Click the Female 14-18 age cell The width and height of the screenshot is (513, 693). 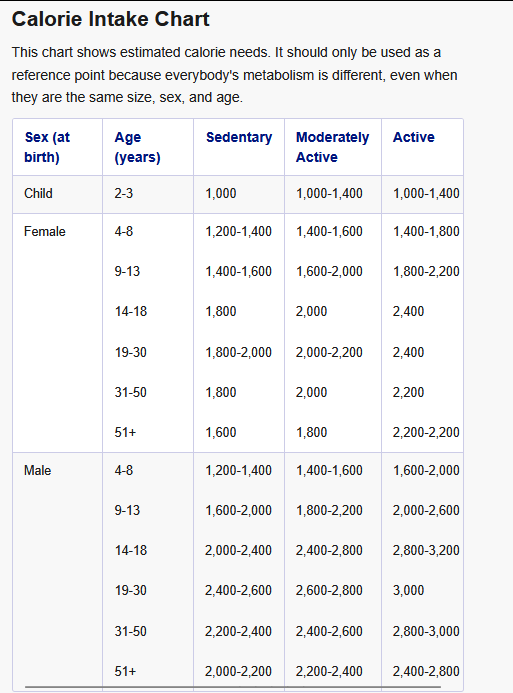coord(131,312)
